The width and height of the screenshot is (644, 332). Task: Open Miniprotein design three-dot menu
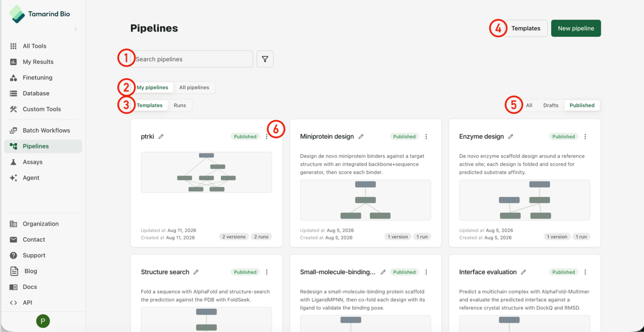[426, 137]
